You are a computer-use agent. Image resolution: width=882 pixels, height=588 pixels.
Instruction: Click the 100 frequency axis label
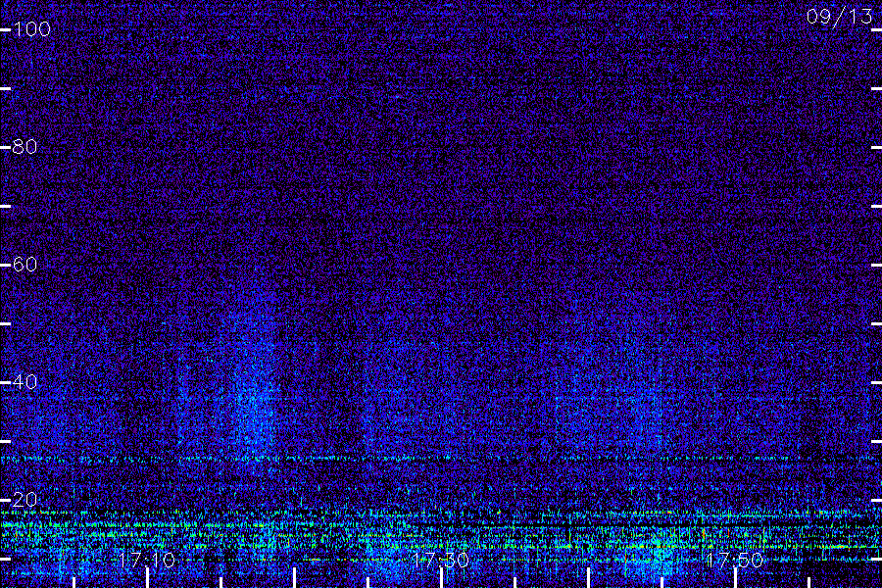(31, 29)
